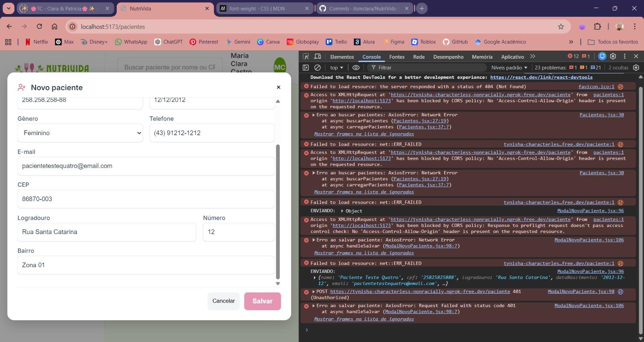Open the 23 problemas issues summary
Image resolution: width=644 pixels, height=342 pixels.
coord(568,68)
